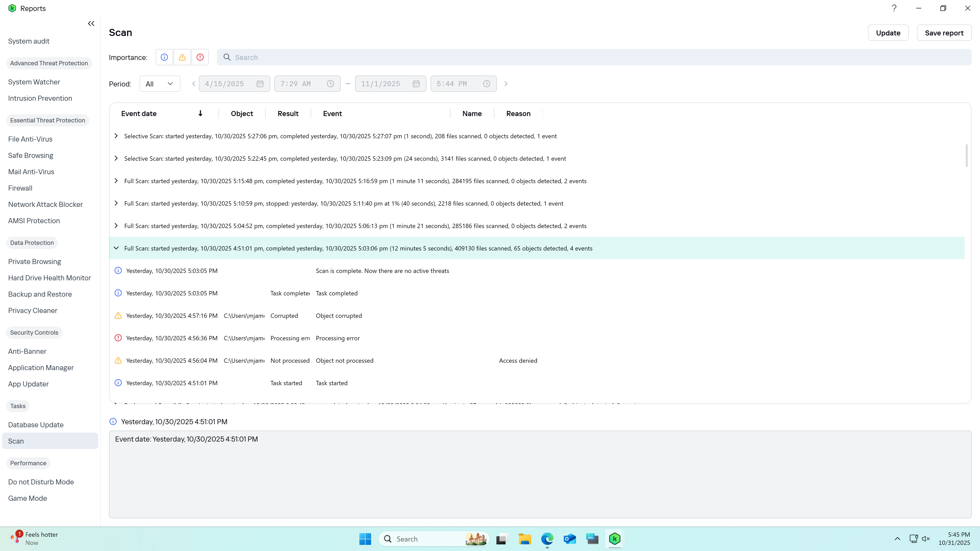Sort by Name column header
This screenshot has width=980, height=551.
[x=472, y=113]
